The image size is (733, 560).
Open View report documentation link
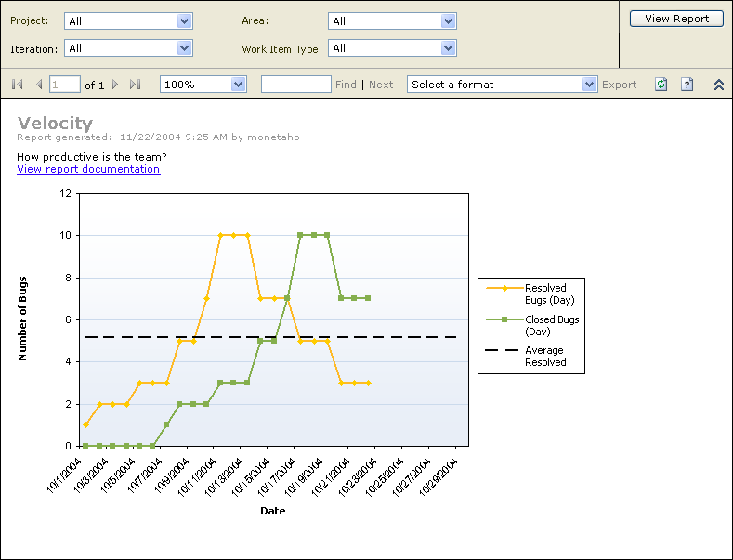pyautogui.click(x=88, y=169)
